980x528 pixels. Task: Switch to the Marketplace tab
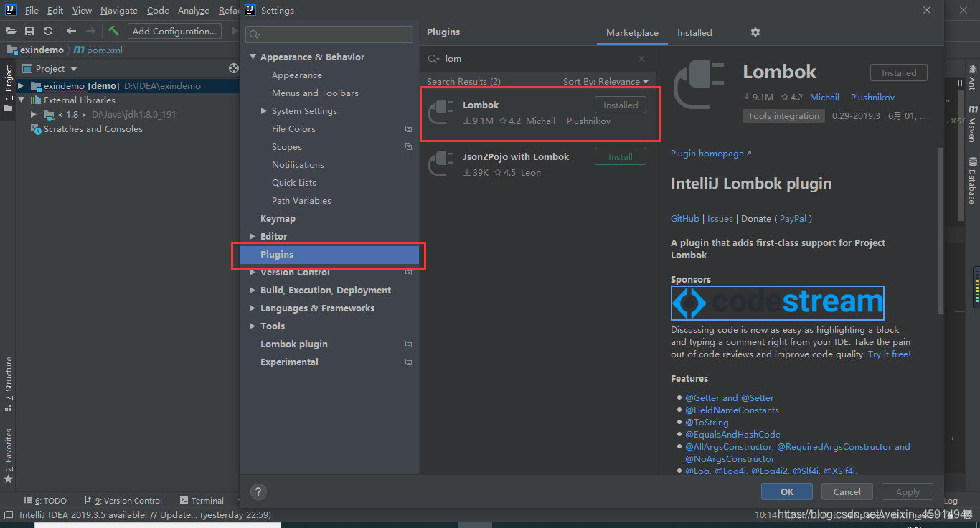coord(632,33)
